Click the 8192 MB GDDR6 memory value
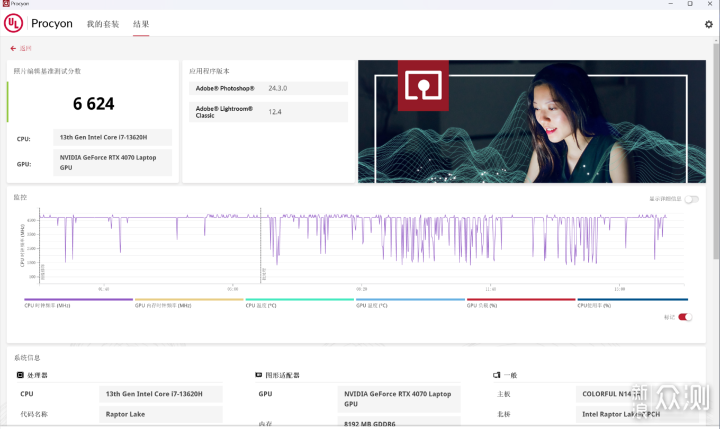 pos(399,423)
